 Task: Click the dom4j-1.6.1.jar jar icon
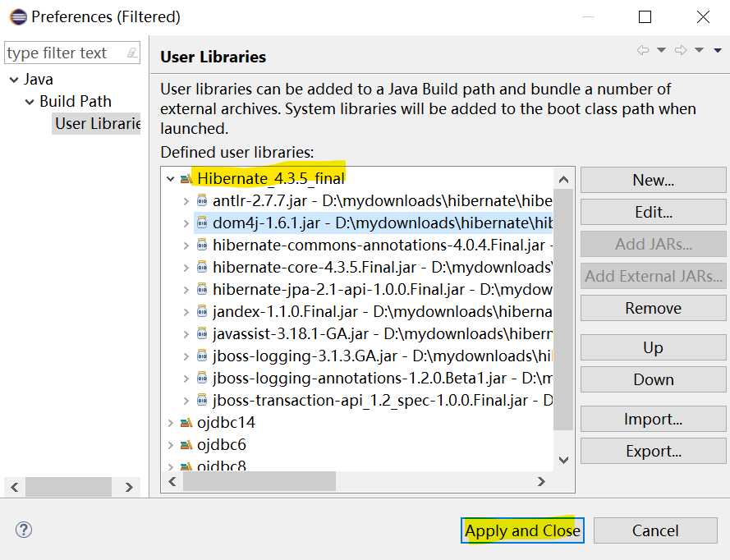tap(202, 223)
